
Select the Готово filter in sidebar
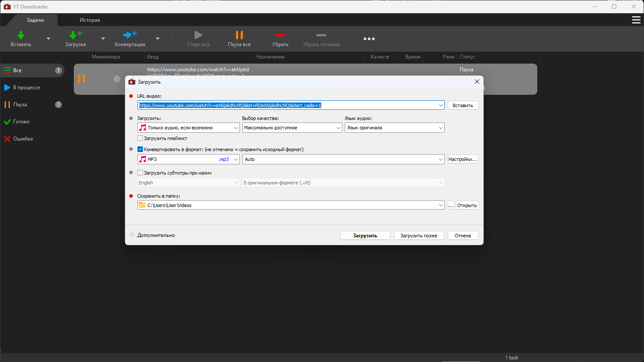point(21,122)
